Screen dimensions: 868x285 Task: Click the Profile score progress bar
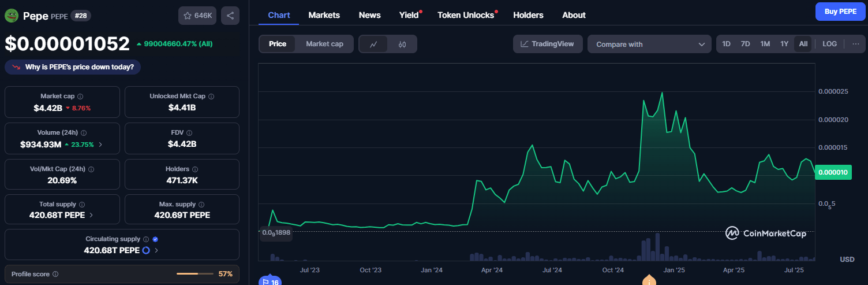coord(194,273)
